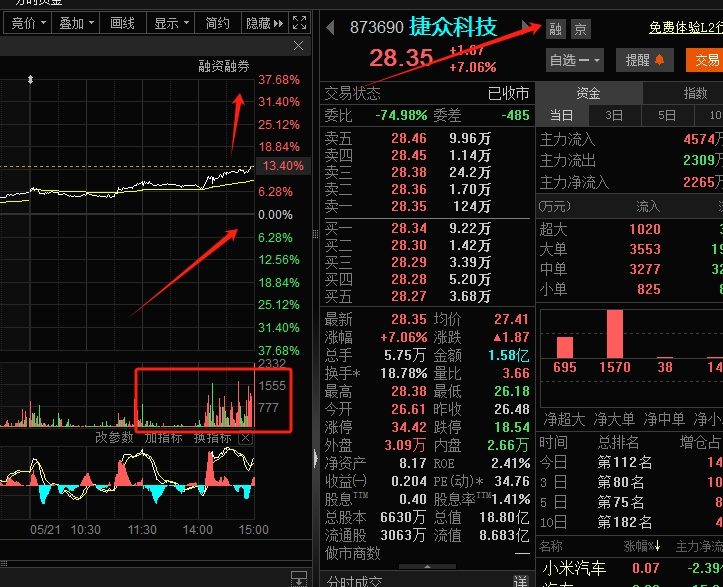Click the 融 margin trading badge
Screen dimensions: 723x587
click(556, 29)
